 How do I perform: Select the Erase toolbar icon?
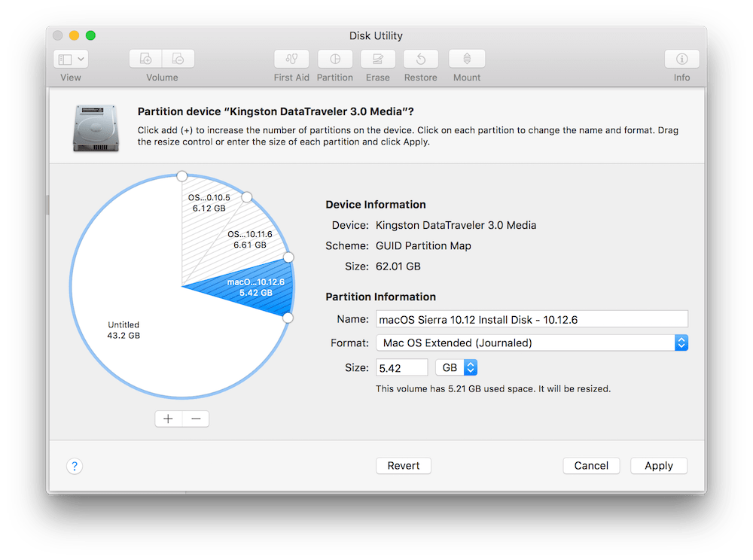tap(378, 59)
